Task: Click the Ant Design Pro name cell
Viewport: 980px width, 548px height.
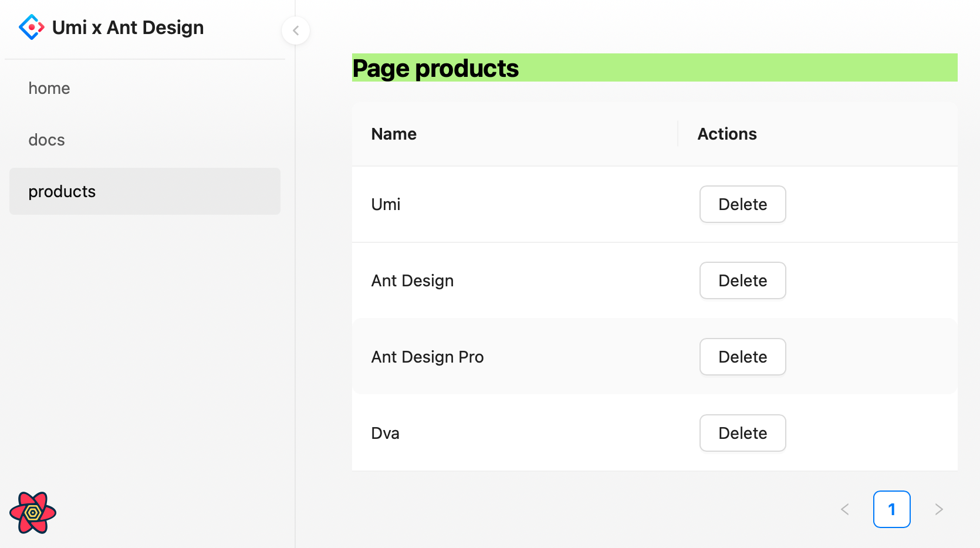Action: [x=427, y=357]
